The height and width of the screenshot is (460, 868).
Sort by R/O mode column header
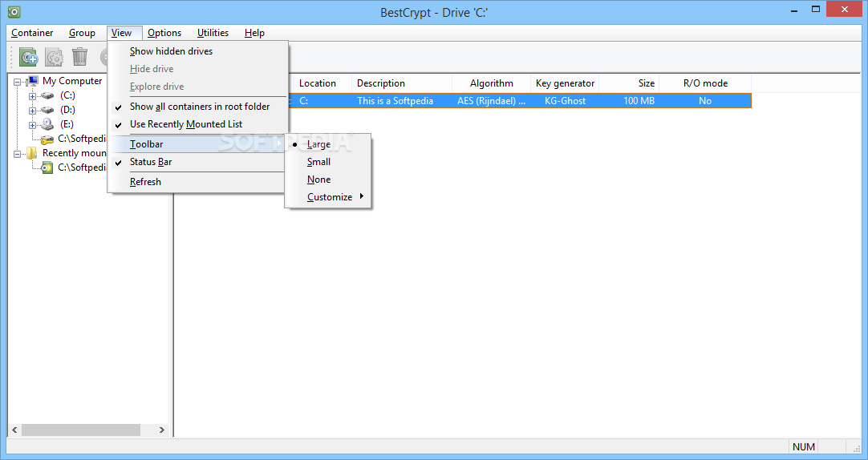705,83
